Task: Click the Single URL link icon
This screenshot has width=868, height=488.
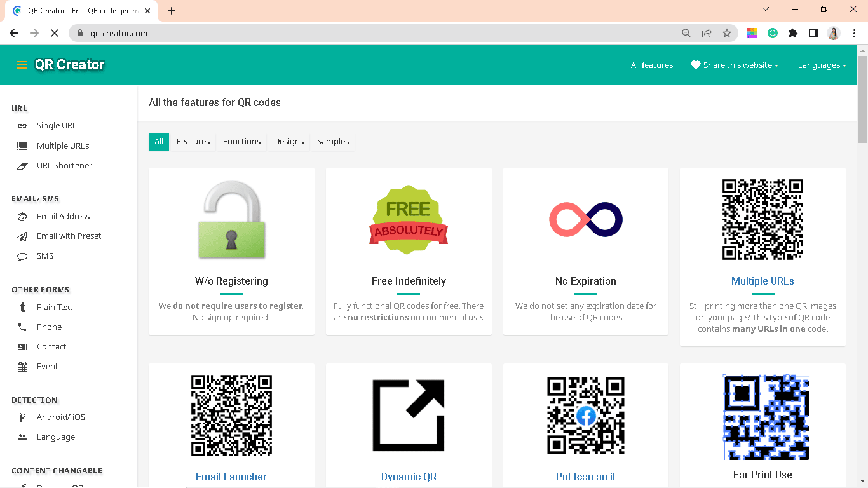Action: 22,126
